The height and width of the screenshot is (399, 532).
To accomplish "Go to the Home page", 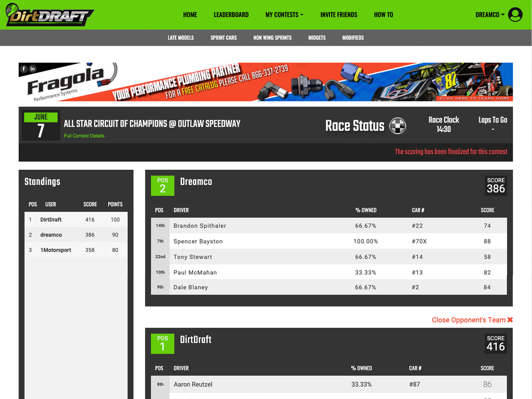I will (190, 15).
